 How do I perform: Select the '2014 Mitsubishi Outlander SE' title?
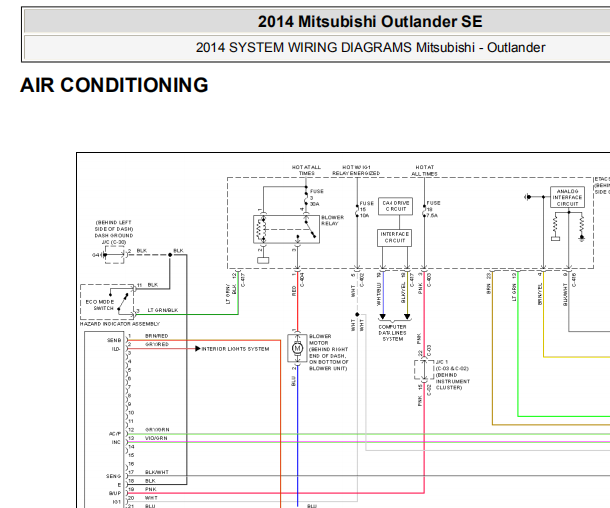(x=370, y=21)
